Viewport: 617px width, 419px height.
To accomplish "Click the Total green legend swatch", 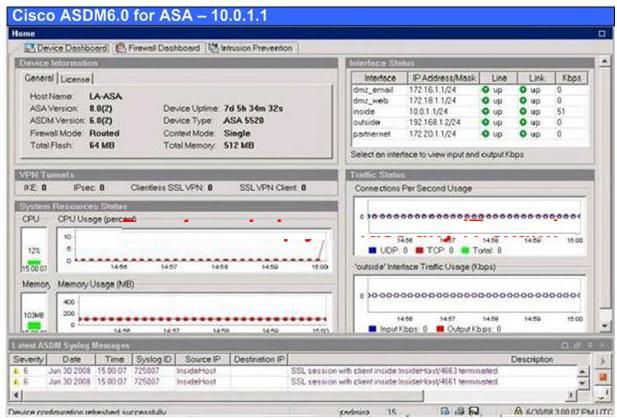I will pyautogui.click(x=465, y=250).
